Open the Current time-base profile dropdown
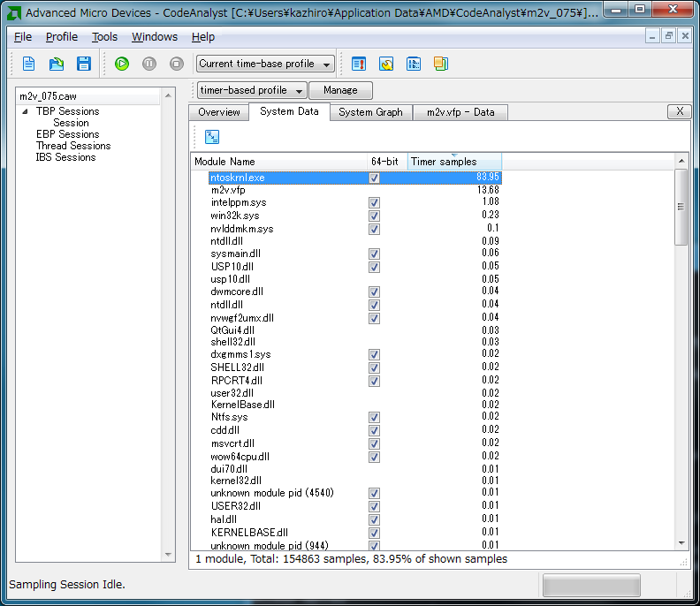This screenshot has width=700, height=606. tap(265, 64)
